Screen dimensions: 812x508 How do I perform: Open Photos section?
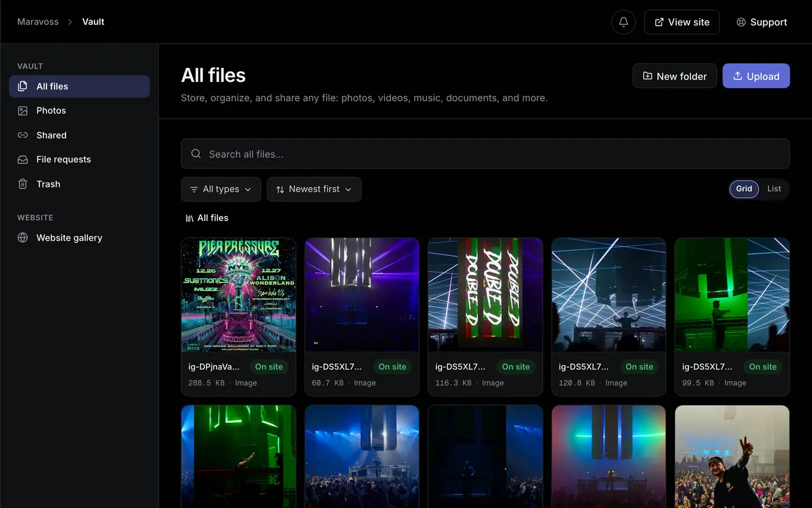[79, 110]
